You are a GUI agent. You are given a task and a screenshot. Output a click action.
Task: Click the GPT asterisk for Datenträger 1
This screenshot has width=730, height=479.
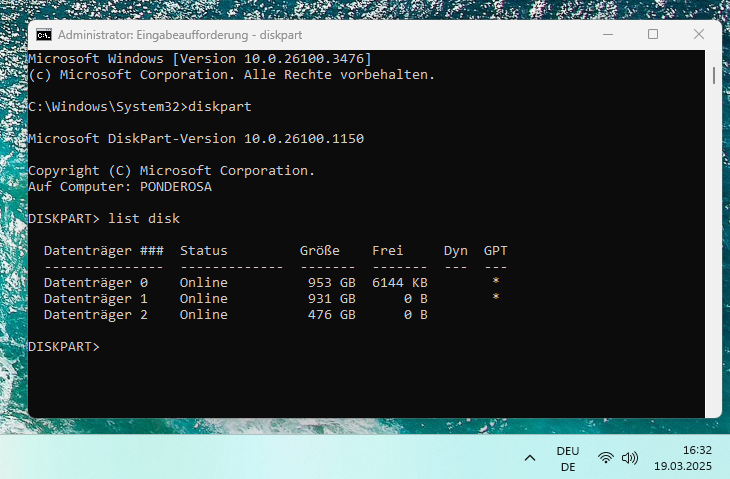pos(495,297)
